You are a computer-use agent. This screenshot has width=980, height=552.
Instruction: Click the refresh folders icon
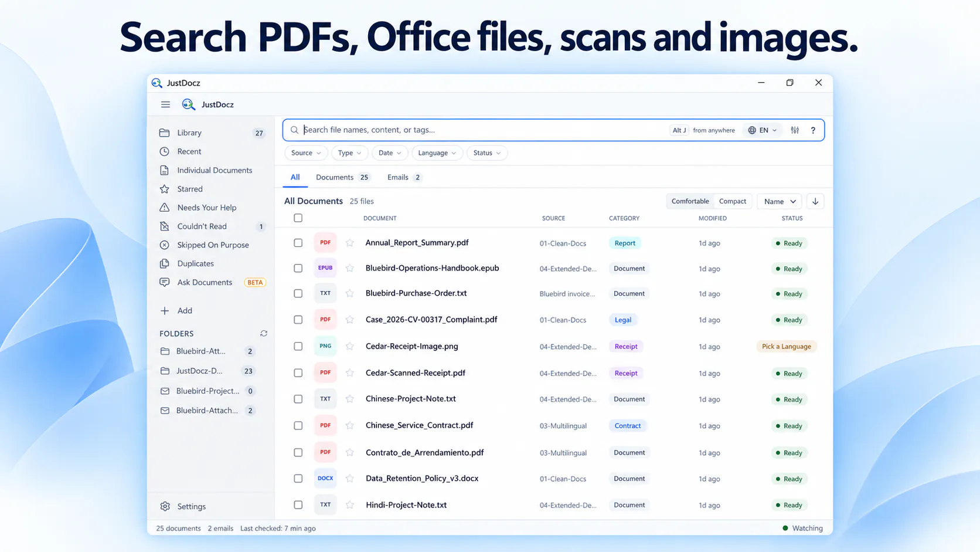[264, 333]
